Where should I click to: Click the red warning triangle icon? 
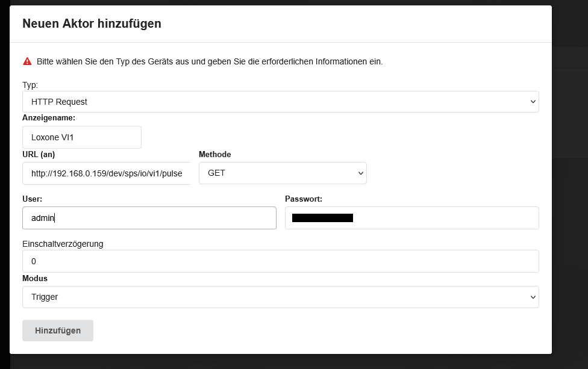[x=27, y=61]
